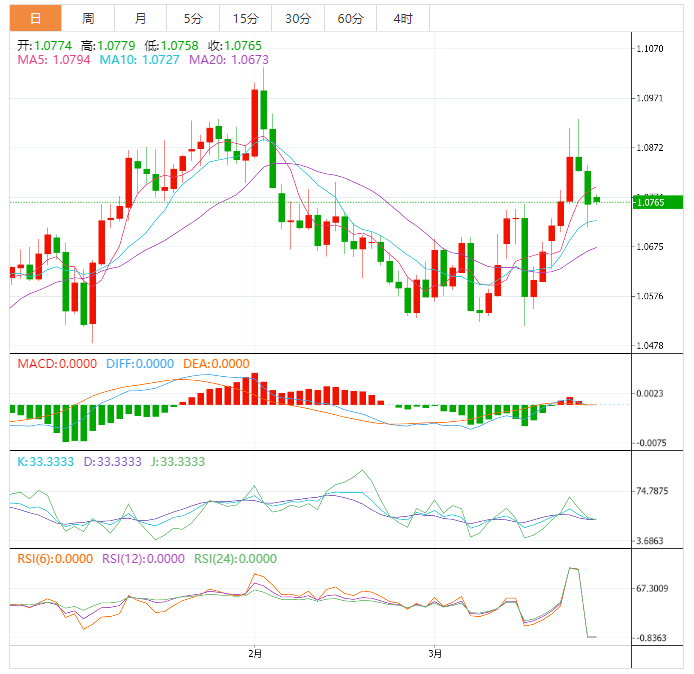Select the 15分 interval tab
Viewport: 694px width, 674px height.
244,18
